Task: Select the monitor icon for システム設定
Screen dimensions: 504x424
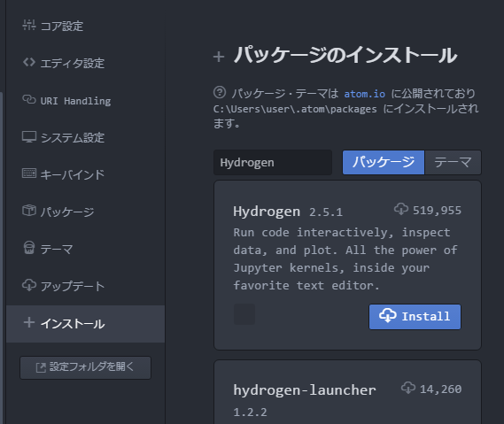Action: click(29, 136)
